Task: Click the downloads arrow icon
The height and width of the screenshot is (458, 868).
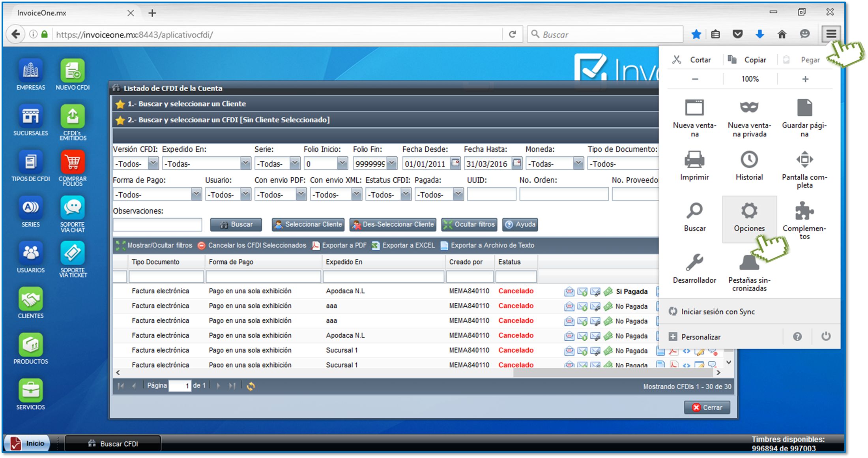Action: click(760, 34)
